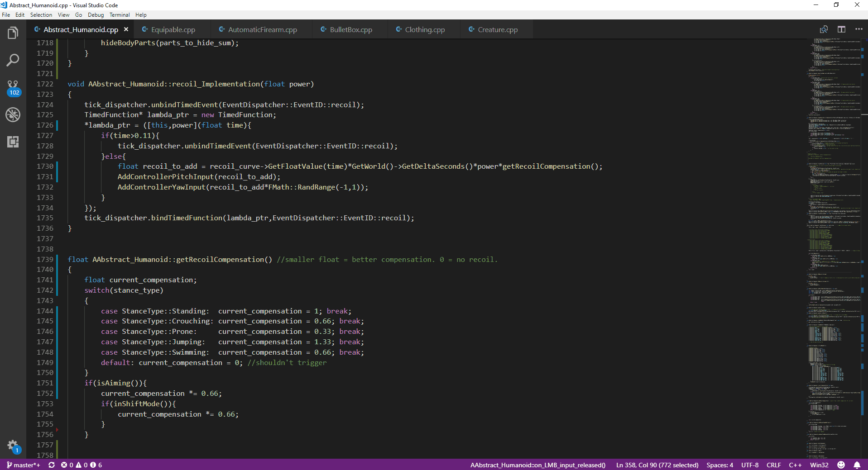Close the Abstract_Humanoid.cpp tab
This screenshot has width=868, height=470.
pyautogui.click(x=126, y=29)
